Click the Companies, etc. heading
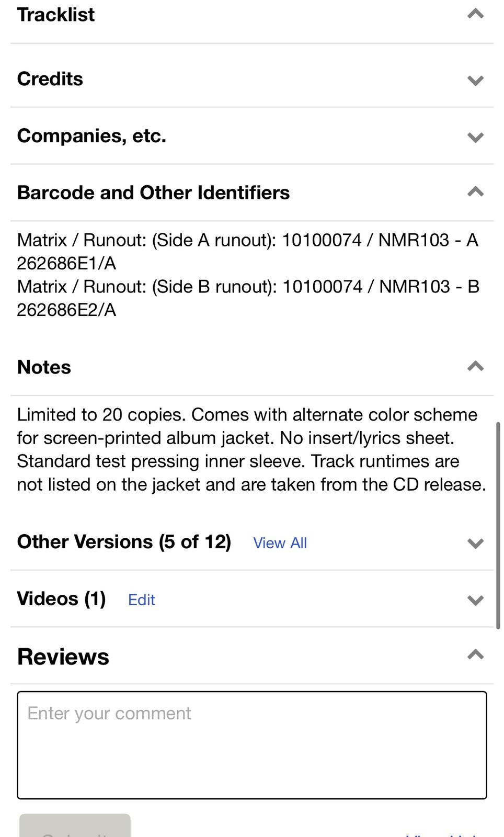 point(92,136)
